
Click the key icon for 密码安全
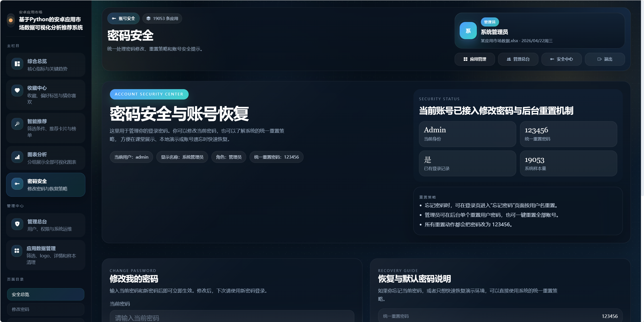[17, 184]
